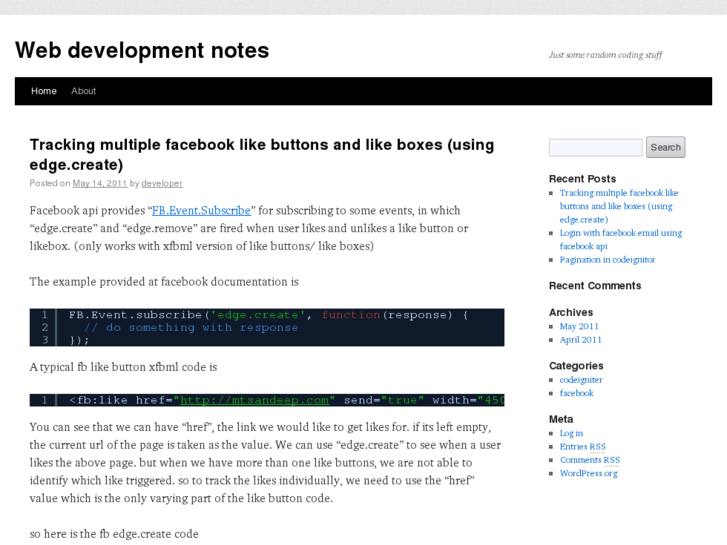Image resolution: width=727 pixels, height=545 pixels.
Task: Visit the WordPress.org link
Action: (x=588, y=474)
